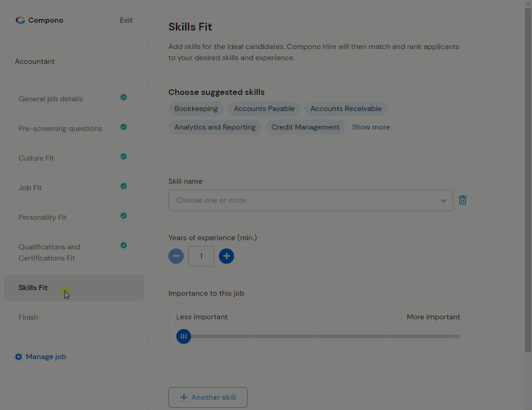Click the years of experience number field
532x410 pixels.
tap(201, 256)
